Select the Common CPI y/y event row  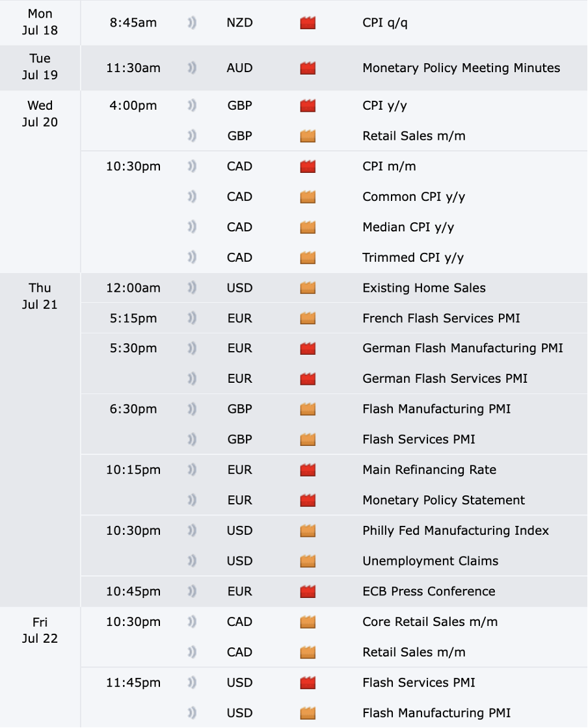(x=413, y=197)
